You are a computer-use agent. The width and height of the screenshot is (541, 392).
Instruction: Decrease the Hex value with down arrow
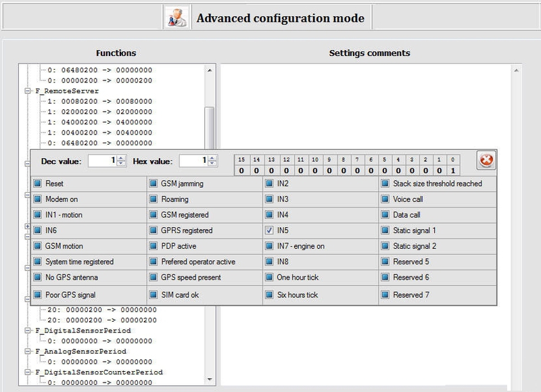(x=212, y=164)
